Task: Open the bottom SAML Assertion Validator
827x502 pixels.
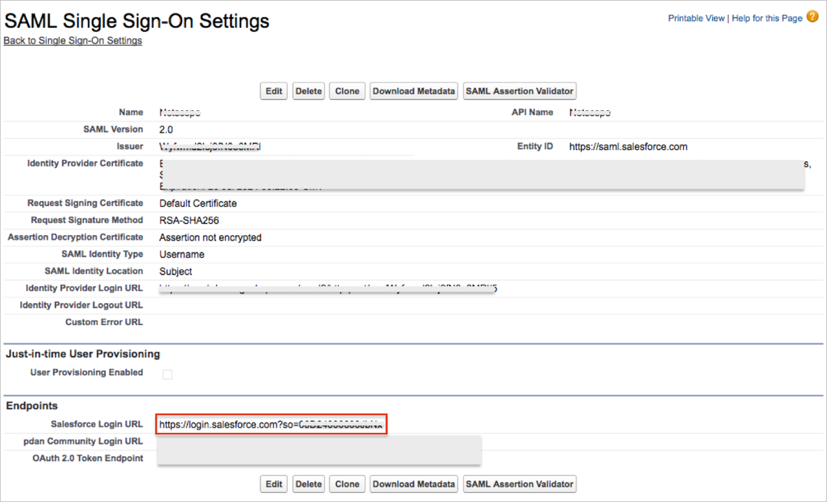Action: (519, 484)
